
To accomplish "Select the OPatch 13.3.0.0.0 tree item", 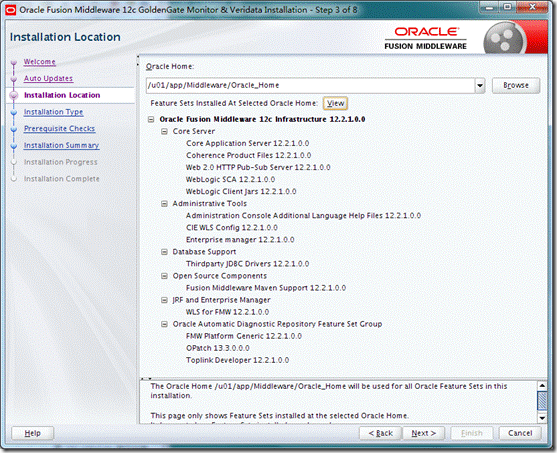I will click(x=218, y=348).
